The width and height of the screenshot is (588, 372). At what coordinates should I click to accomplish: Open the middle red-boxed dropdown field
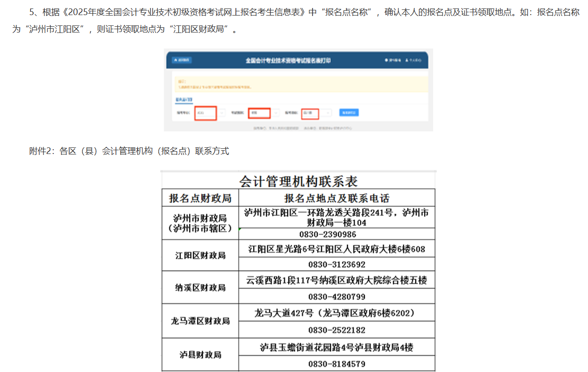259,113
